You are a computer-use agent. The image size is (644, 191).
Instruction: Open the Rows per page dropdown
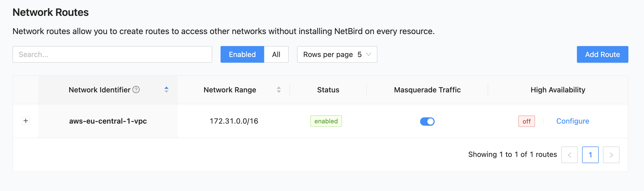[337, 54]
